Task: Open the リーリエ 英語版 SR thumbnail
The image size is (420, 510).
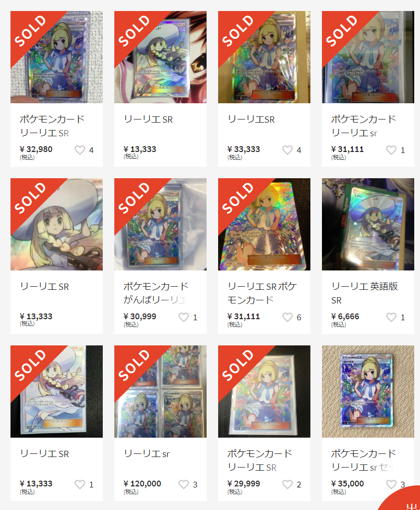Action: pos(368,224)
